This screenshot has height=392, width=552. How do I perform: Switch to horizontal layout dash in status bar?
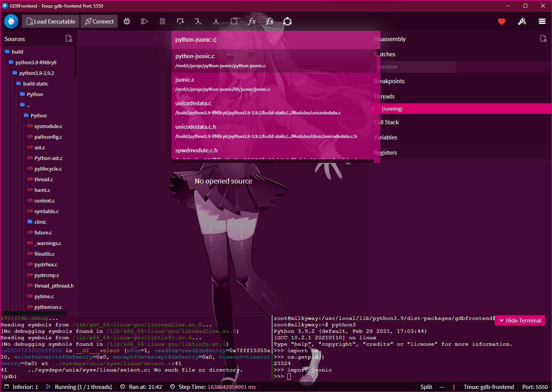coord(442,387)
